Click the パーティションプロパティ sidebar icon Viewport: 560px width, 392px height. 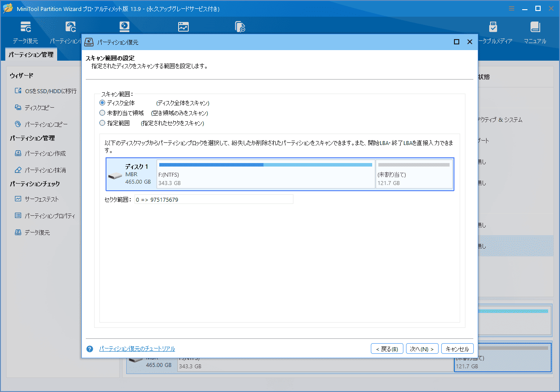tap(18, 216)
